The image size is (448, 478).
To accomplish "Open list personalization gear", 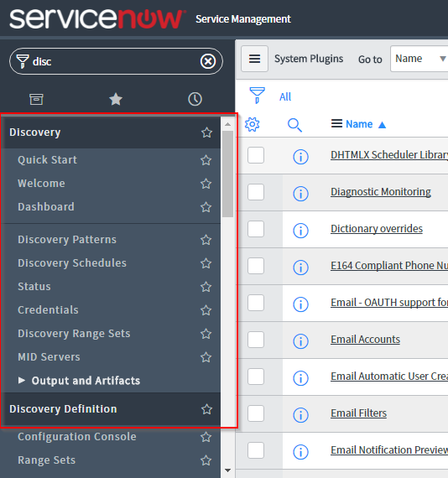I will pyautogui.click(x=253, y=124).
